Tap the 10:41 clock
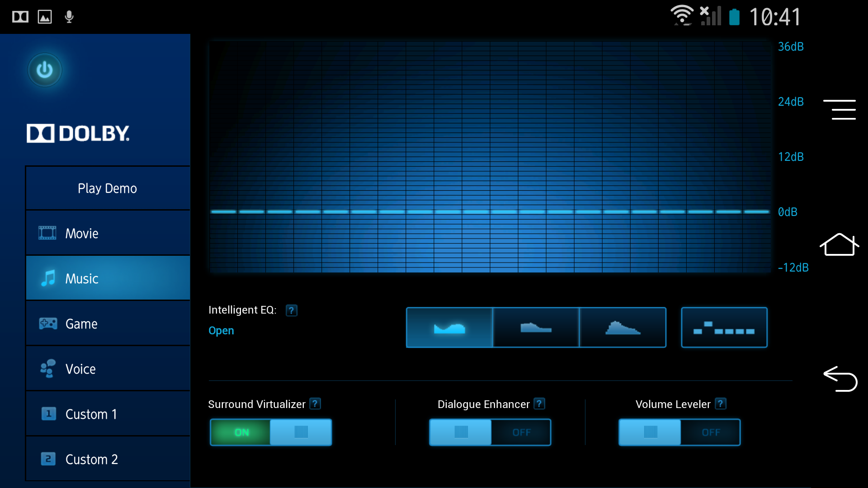The image size is (868, 488). pos(775,17)
